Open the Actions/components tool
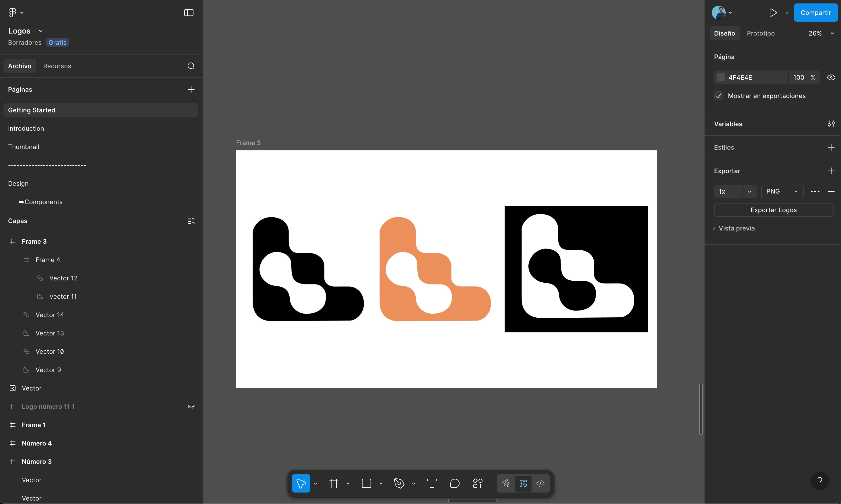This screenshot has width=841, height=504. point(478,483)
